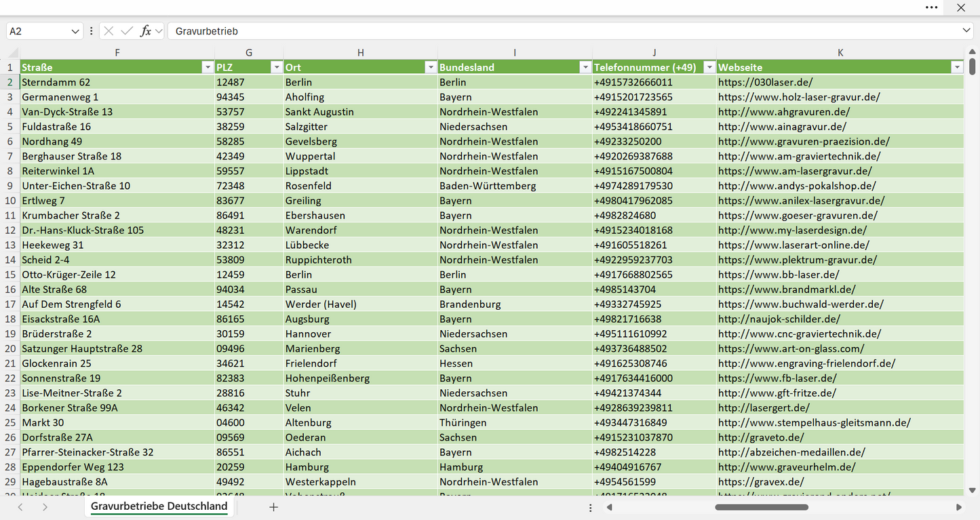Go to the next sheet with right arrow

click(x=45, y=507)
